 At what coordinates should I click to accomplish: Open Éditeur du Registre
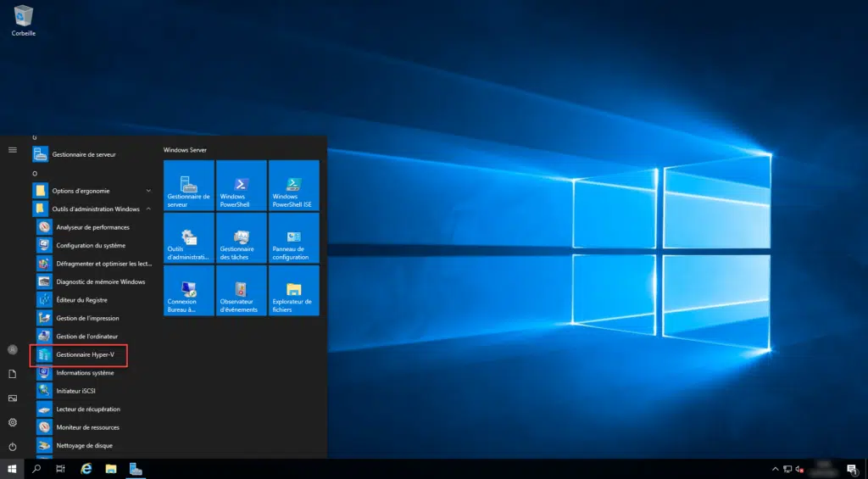(x=92, y=300)
